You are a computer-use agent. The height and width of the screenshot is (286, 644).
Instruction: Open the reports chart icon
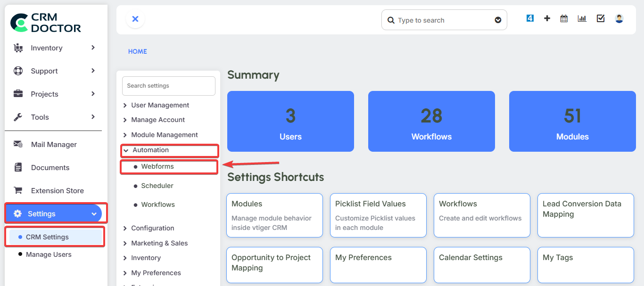(582, 18)
